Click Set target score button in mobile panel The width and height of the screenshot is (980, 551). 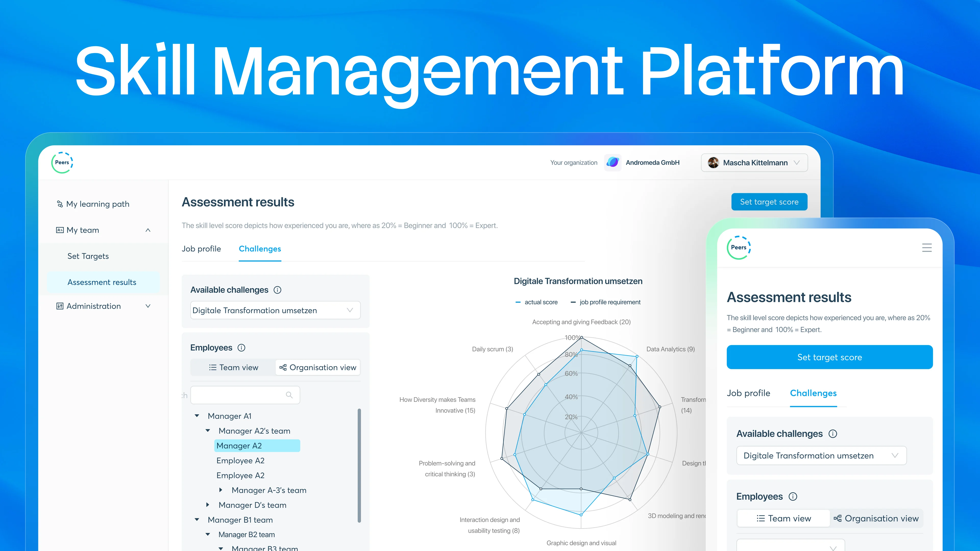[x=830, y=357]
